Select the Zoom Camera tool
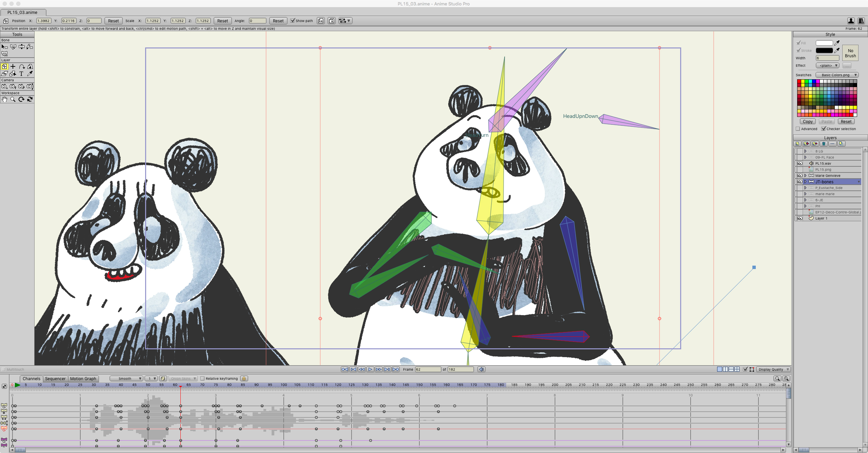The height and width of the screenshot is (453, 868). tap(13, 86)
